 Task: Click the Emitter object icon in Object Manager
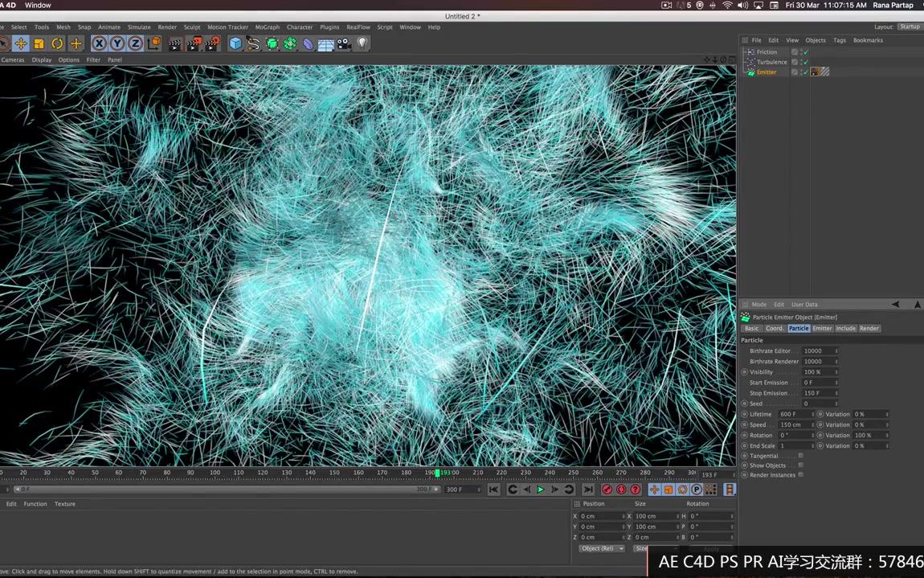click(750, 72)
